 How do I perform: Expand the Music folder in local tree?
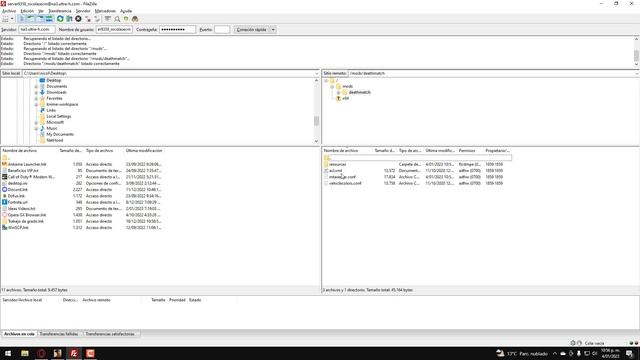pos(36,129)
